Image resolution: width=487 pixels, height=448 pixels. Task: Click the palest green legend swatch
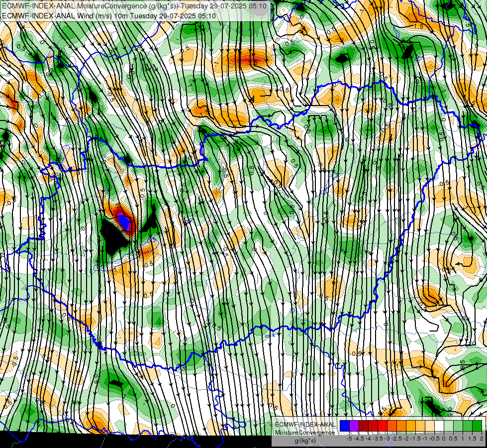(449, 426)
